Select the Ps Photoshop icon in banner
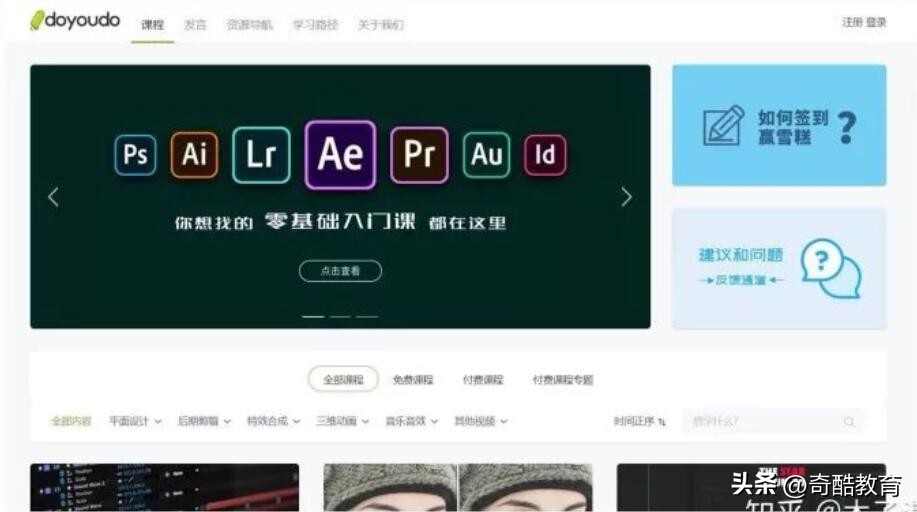The image size is (917, 512). pos(135,155)
